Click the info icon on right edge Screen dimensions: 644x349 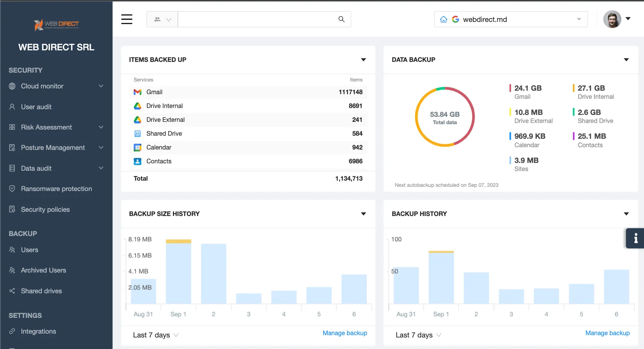[x=636, y=238]
